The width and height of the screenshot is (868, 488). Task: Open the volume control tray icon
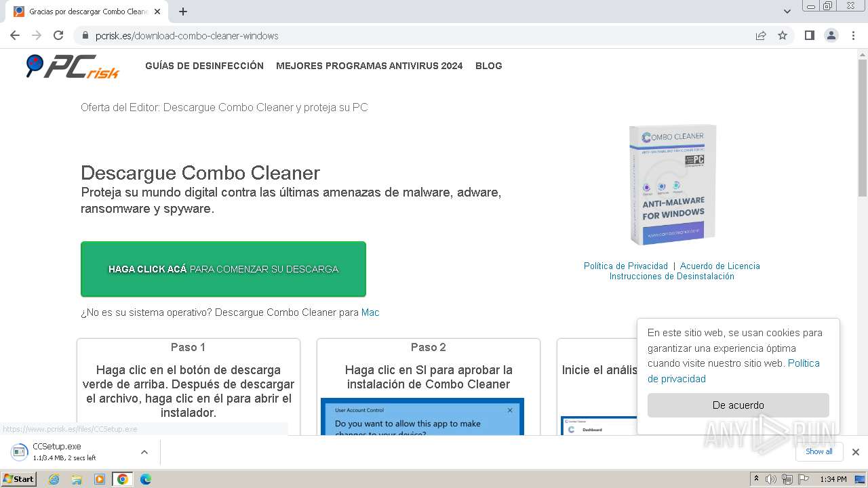(x=771, y=479)
